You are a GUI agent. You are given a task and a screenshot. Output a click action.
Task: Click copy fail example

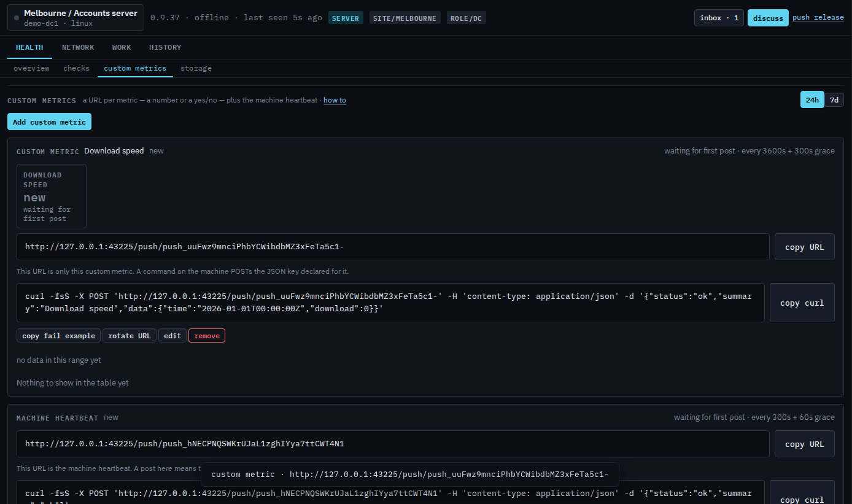tap(59, 336)
